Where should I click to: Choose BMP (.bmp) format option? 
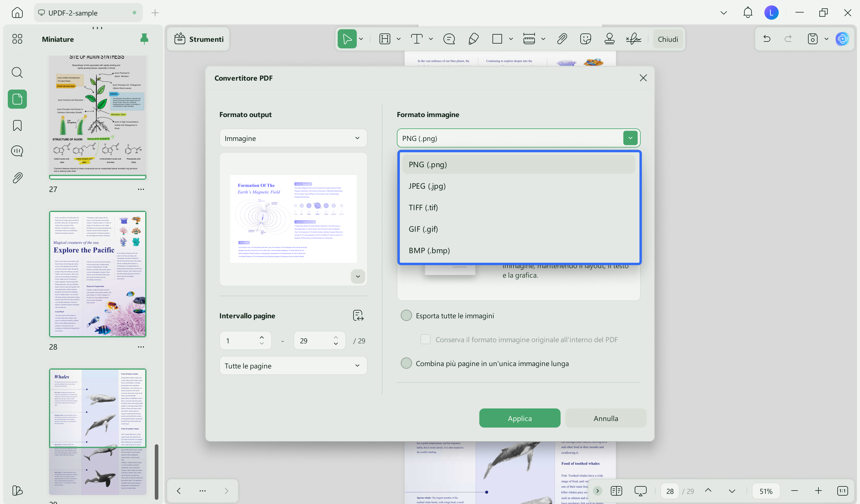pos(518,250)
